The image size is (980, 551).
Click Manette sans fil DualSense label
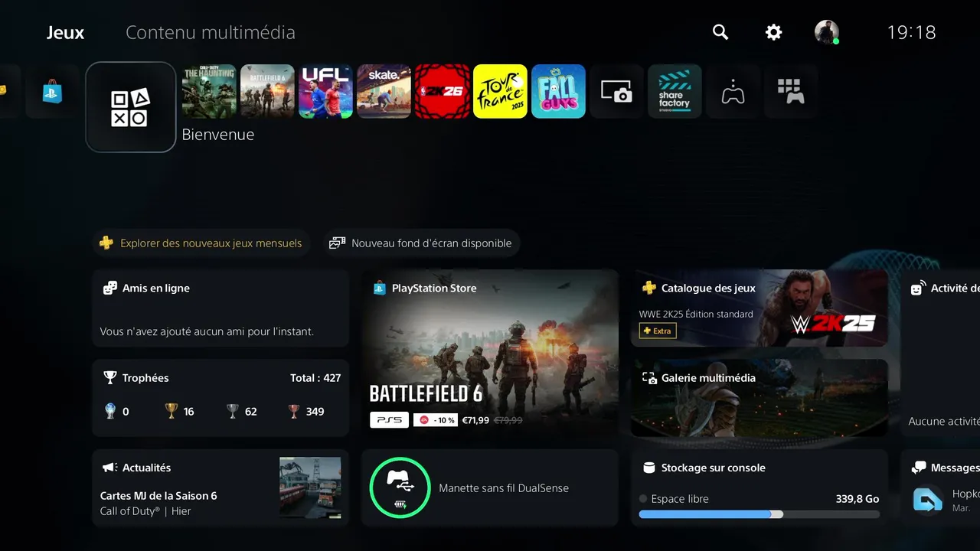pos(504,487)
